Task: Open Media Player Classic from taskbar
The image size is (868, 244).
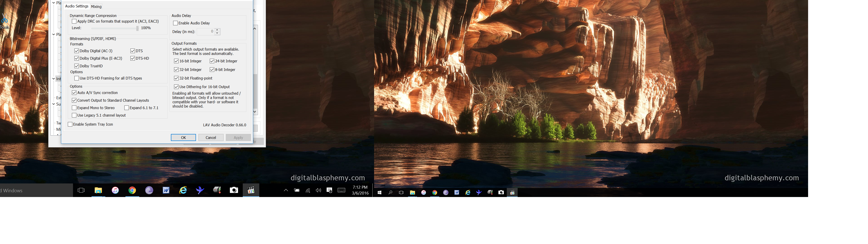Action: (251, 190)
